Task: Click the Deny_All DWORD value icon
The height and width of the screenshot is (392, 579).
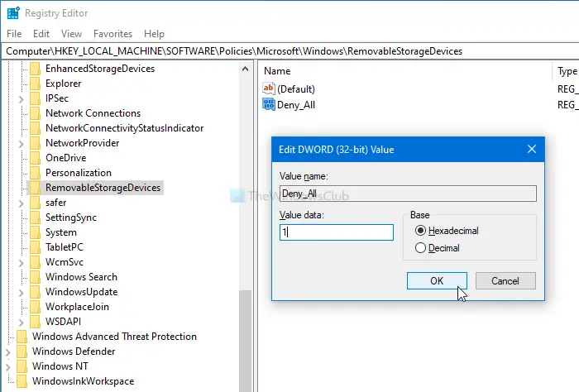Action: tap(269, 104)
